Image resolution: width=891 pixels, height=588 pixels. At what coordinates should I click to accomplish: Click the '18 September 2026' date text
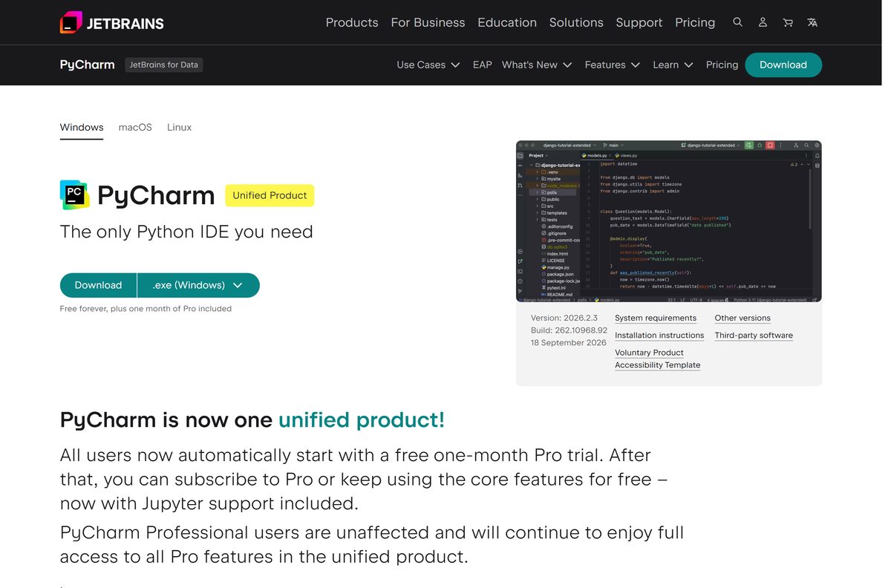(x=569, y=343)
